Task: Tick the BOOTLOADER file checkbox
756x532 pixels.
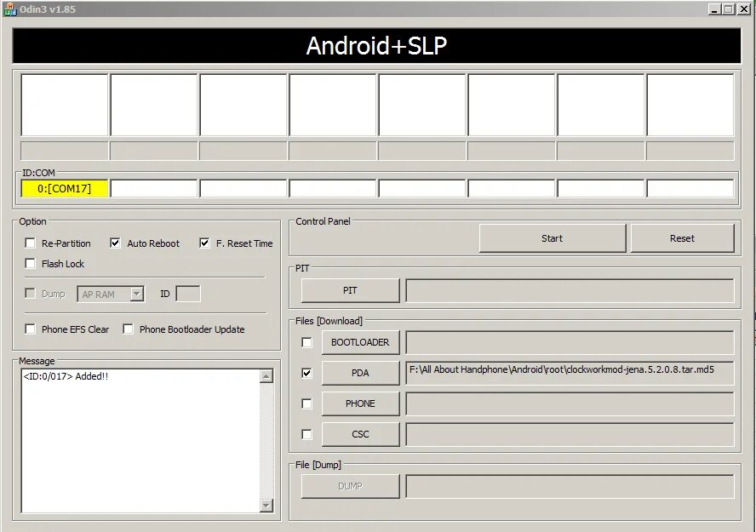Action: [x=306, y=342]
